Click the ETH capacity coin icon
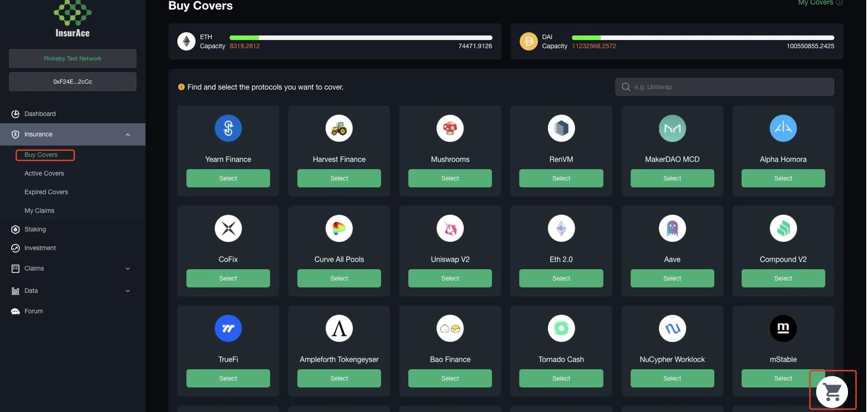868x412 pixels. (186, 41)
